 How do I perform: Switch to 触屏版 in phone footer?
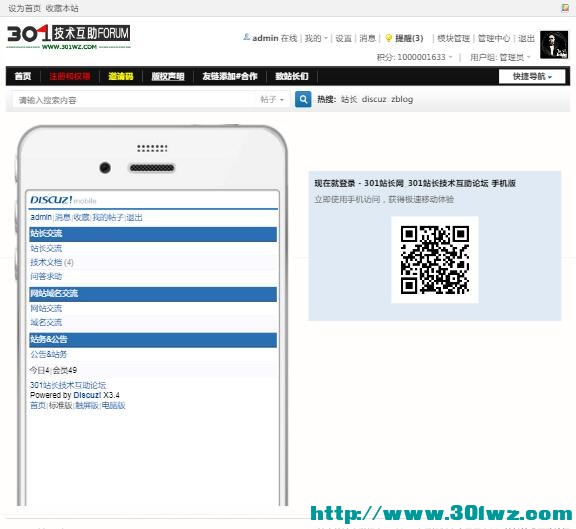[87, 406]
